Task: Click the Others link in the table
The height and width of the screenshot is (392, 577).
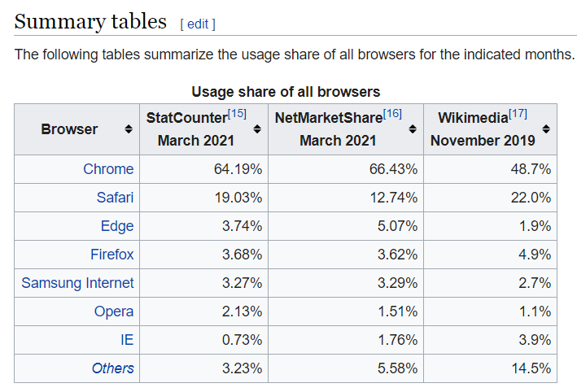Action: (x=112, y=368)
